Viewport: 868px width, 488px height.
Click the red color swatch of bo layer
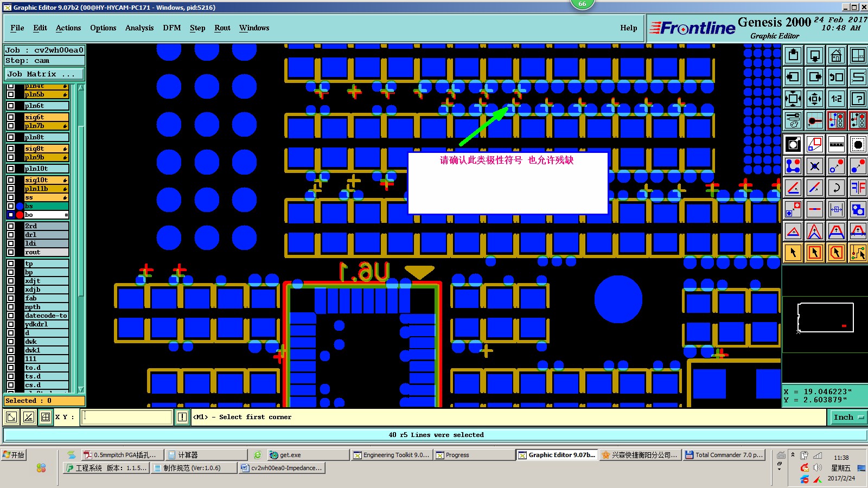20,215
